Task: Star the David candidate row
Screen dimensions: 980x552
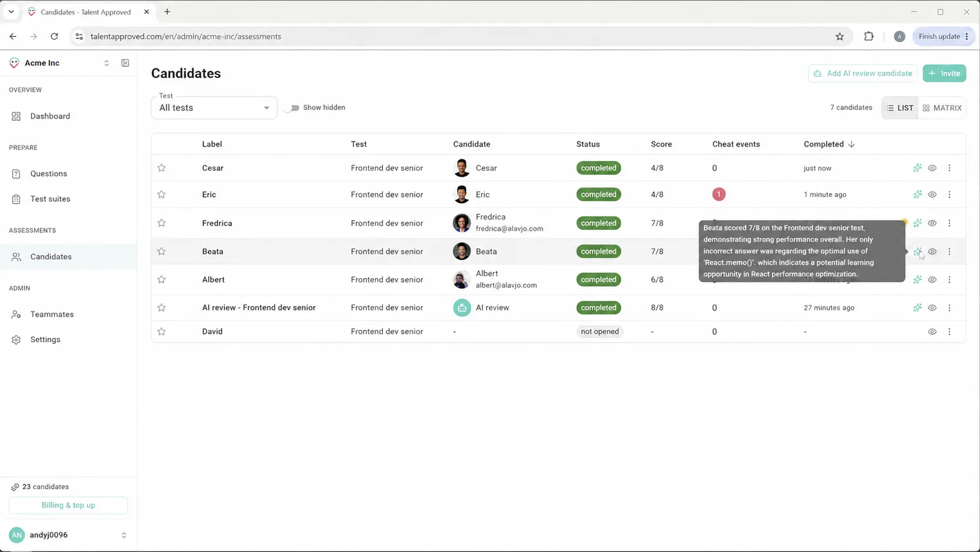Action: pos(162,331)
